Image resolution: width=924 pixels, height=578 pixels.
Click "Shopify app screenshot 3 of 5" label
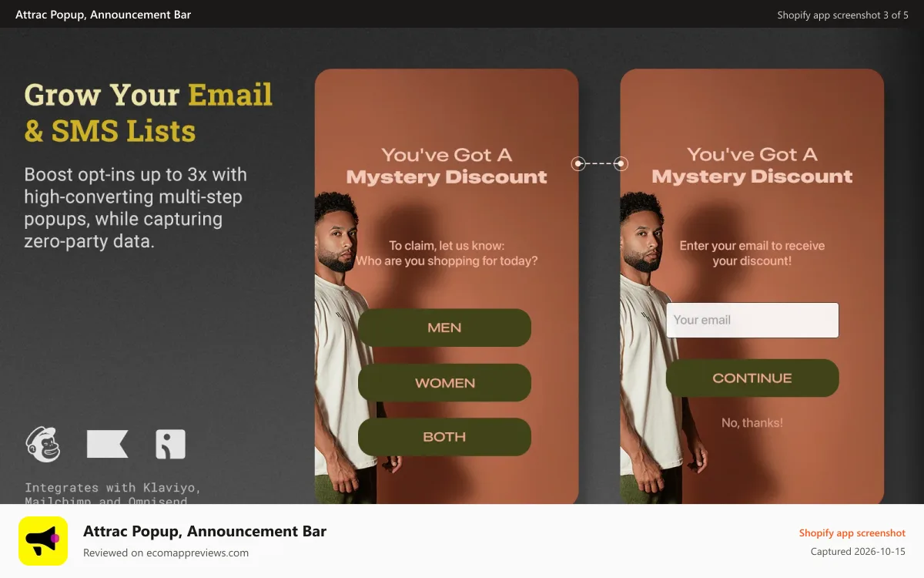[842, 15]
